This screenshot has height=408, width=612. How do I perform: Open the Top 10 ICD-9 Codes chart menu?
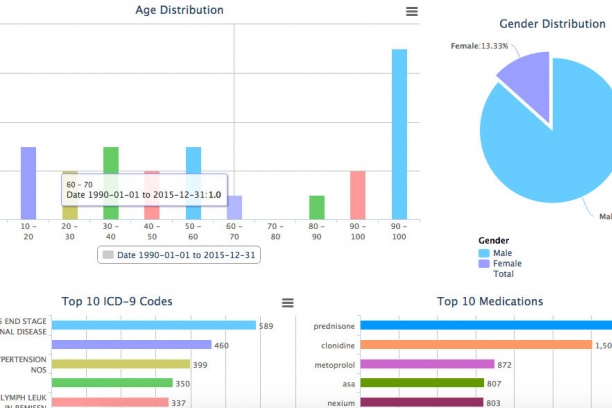coord(288,302)
